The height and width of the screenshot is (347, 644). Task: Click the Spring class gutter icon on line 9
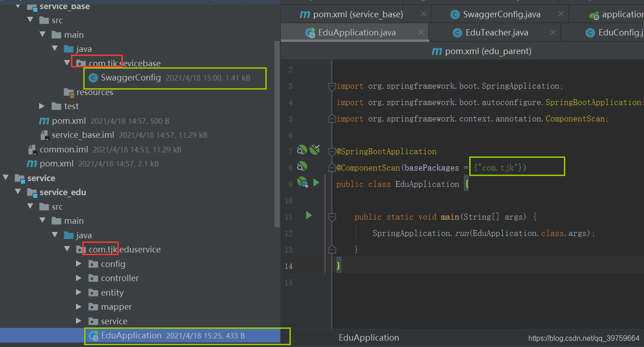303,183
